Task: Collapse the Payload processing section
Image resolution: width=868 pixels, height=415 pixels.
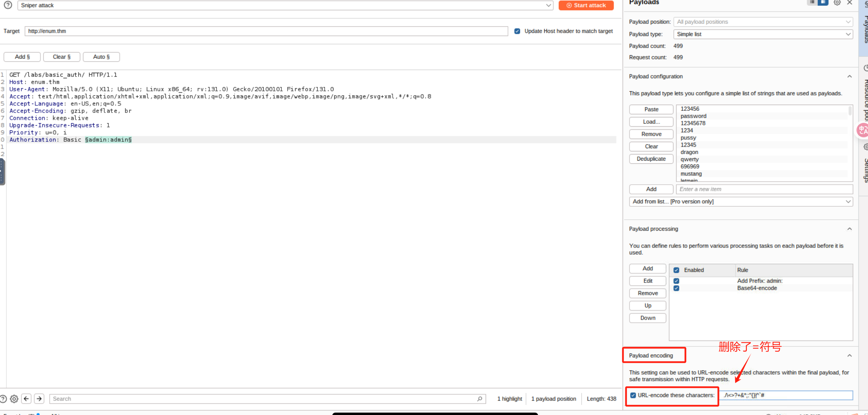Action: point(849,229)
